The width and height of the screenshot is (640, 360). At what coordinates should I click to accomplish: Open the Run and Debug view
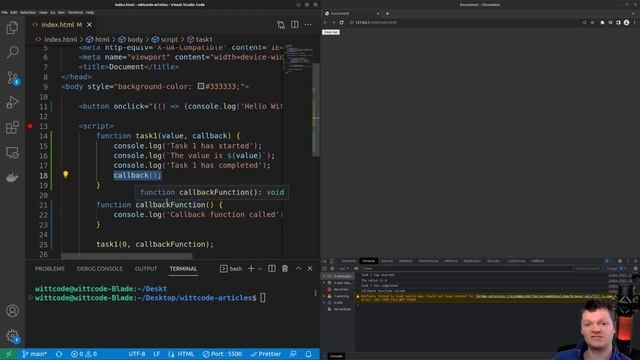(12, 102)
